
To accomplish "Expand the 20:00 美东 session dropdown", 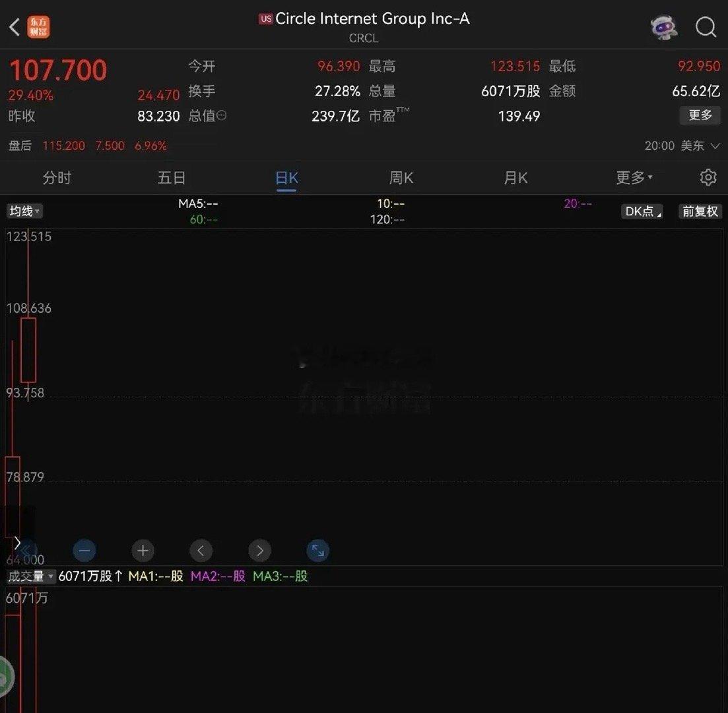I will [682, 146].
